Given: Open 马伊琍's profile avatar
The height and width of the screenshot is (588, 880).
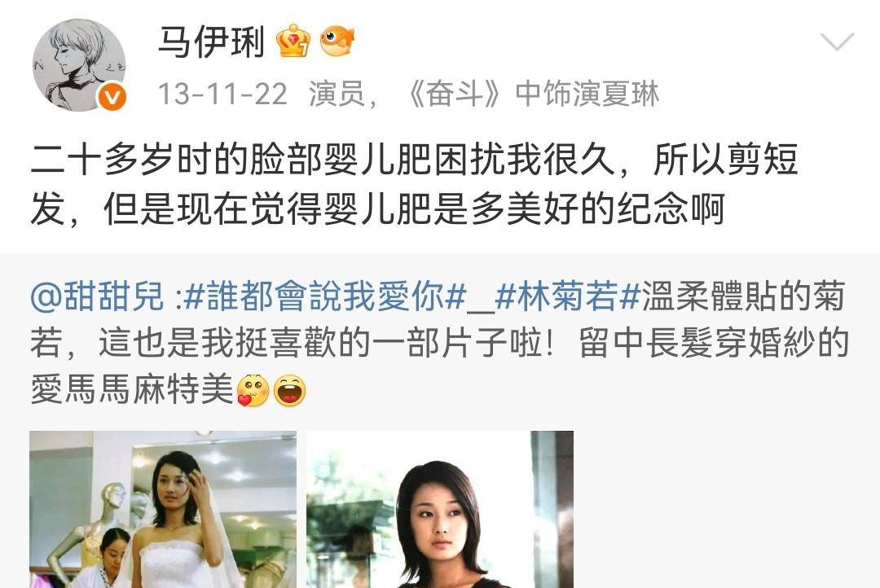Looking at the screenshot, I should (79, 65).
